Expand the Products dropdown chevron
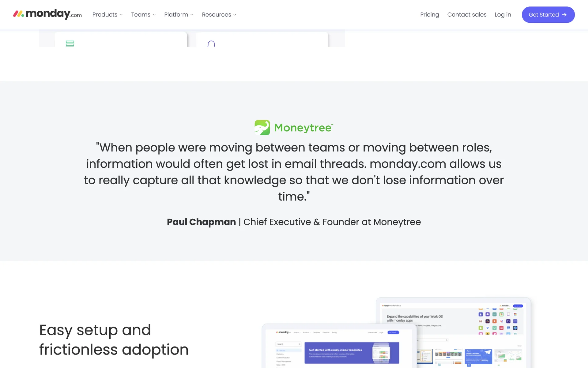The image size is (588, 368). 121,15
